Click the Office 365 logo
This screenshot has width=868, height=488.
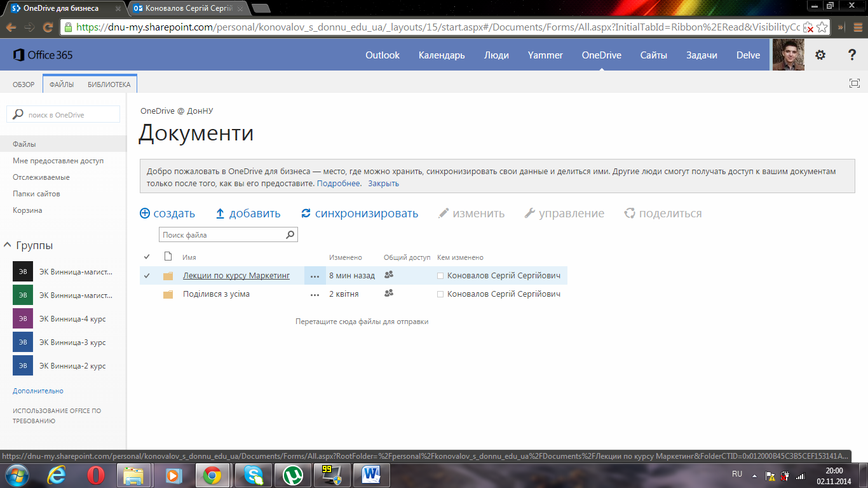pyautogui.click(x=43, y=55)
